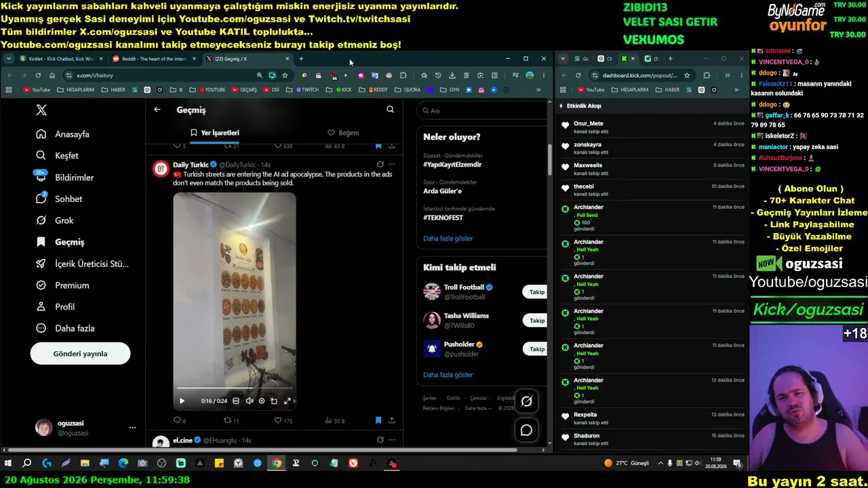Open Windows Start menu
The height and width of the screenshot is (488, 868).
(x=8, y=464)
